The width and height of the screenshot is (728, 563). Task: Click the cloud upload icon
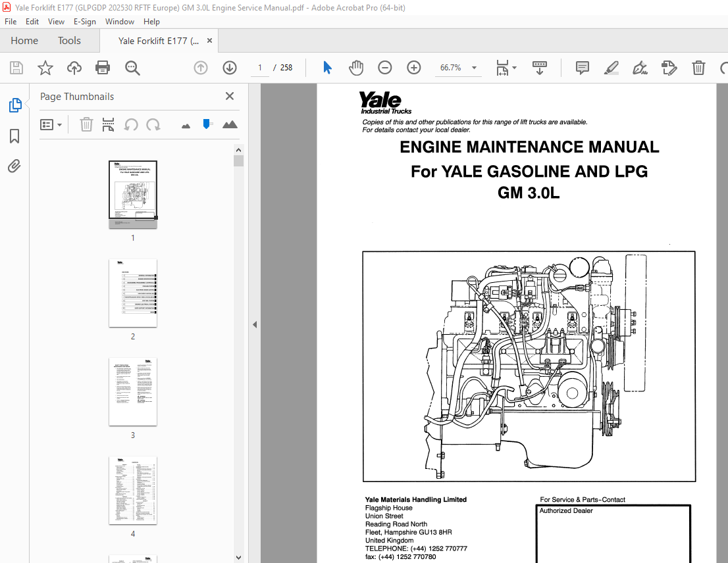pos(74,68)
